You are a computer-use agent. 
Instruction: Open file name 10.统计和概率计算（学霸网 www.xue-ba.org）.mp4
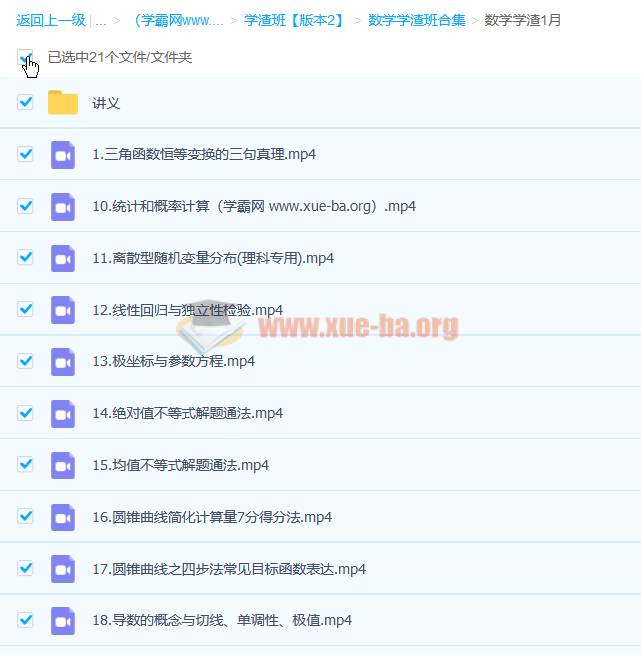tap(254, 206)
